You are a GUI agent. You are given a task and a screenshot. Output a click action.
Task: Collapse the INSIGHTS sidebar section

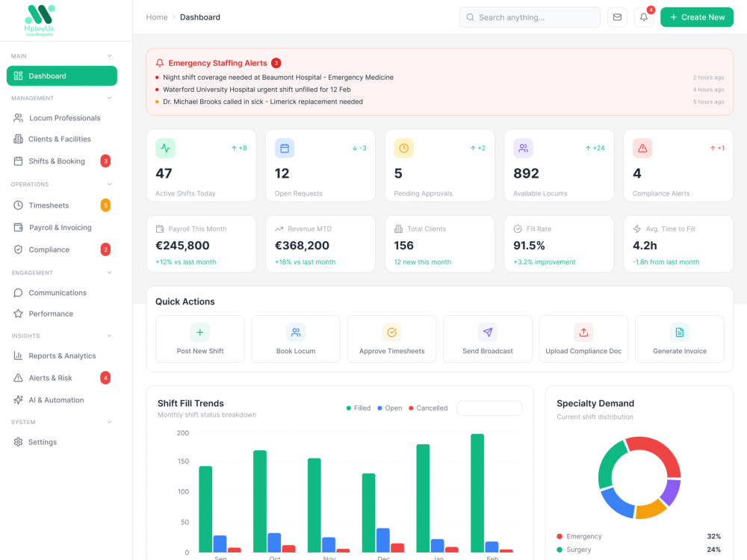[x=110, y=336]
